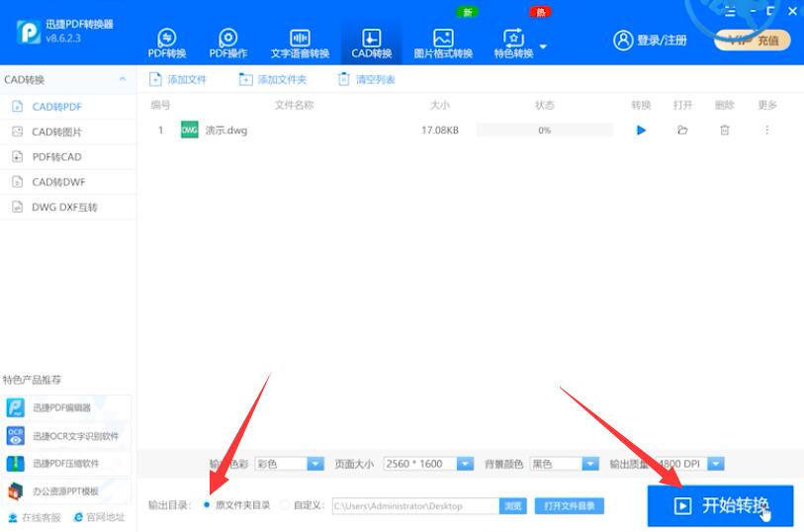Open 迅捷PDF压缩软件 product icon
This screenshot has width=804, height=532.
click(x=16, y=464)
